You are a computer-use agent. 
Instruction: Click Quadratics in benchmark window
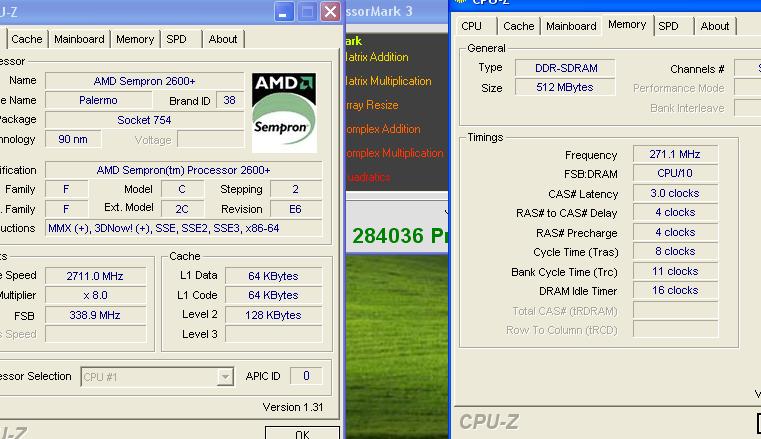368,177
